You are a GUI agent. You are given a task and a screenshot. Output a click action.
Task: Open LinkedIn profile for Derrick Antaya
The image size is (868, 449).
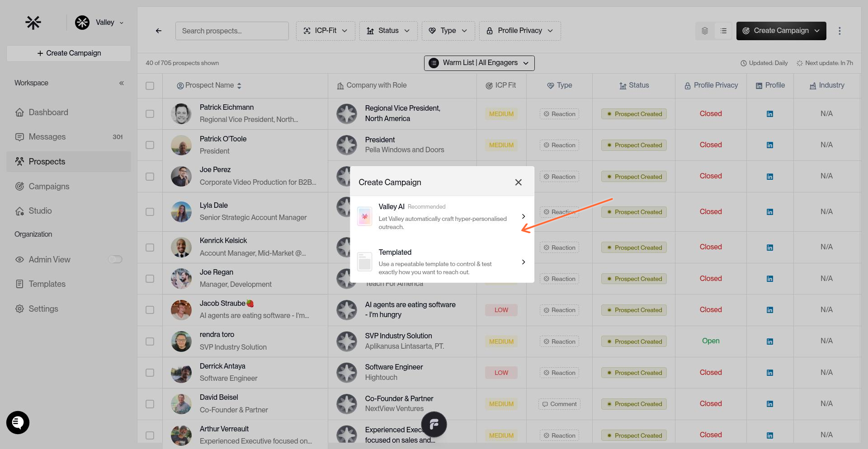769,373
